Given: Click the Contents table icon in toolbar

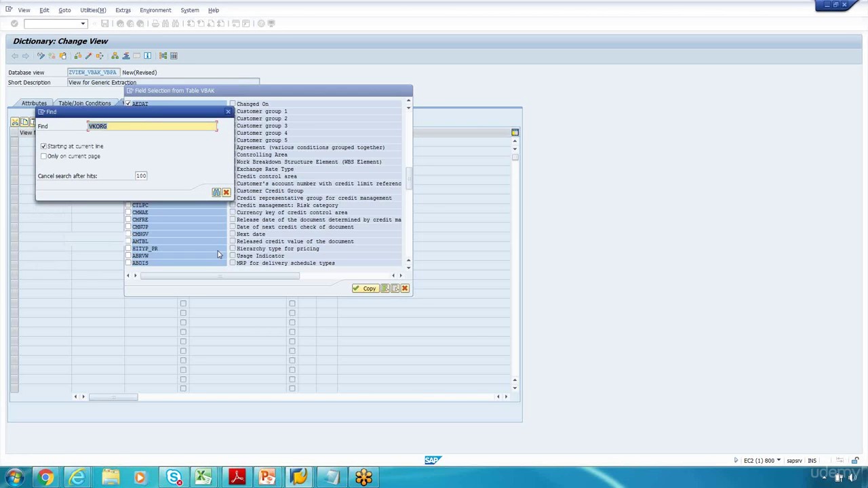Looking at the screenshot, I should pos(174,56).
